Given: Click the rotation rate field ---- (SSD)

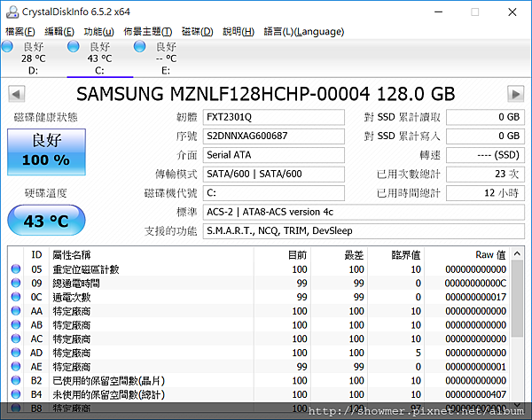Looking at the screenshot, I should pyautogui.click(x=485, y=155).
